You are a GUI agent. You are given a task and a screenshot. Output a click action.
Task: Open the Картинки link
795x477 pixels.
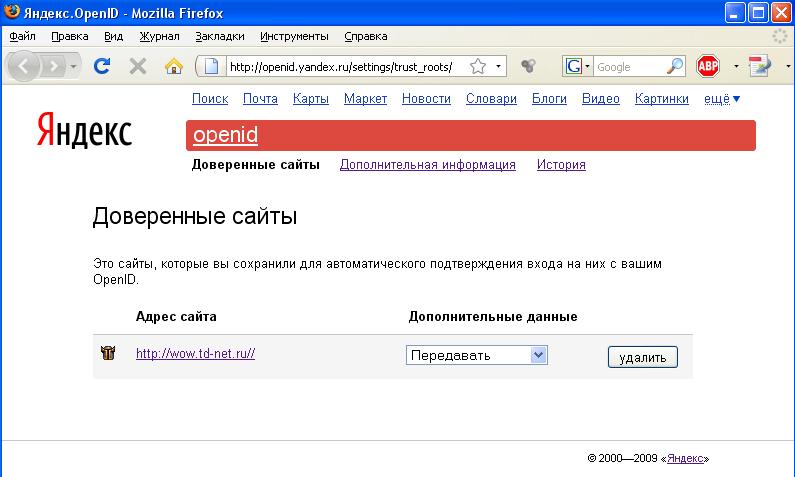click(662, 98)
